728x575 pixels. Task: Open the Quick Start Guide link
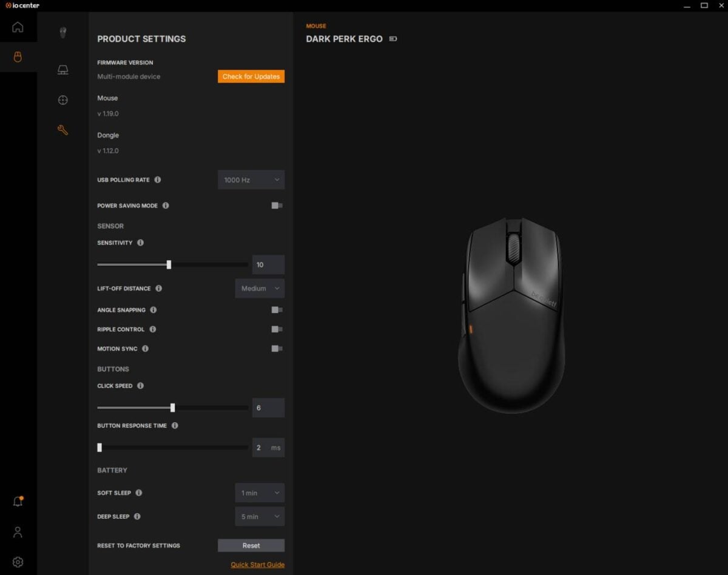click(258, 565)
